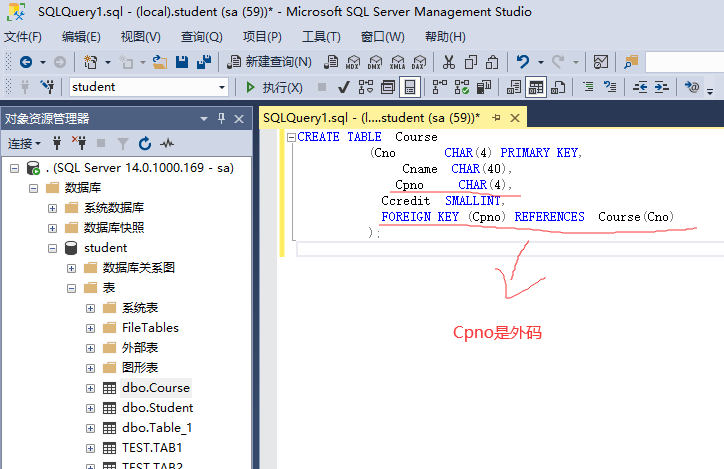Click the Comment out selected lines icon
The width and height of the screenshot is (724, 469).
[x=588, y=86]
